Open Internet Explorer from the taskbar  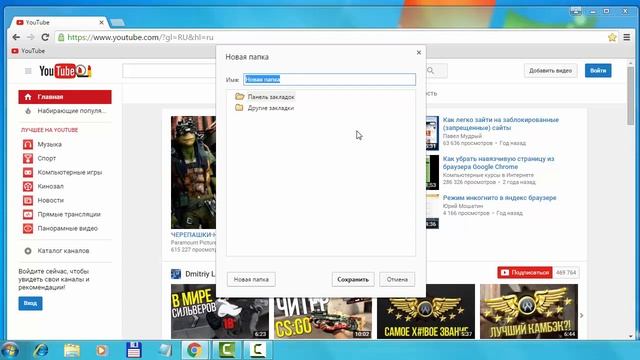[x=41, y=351]
